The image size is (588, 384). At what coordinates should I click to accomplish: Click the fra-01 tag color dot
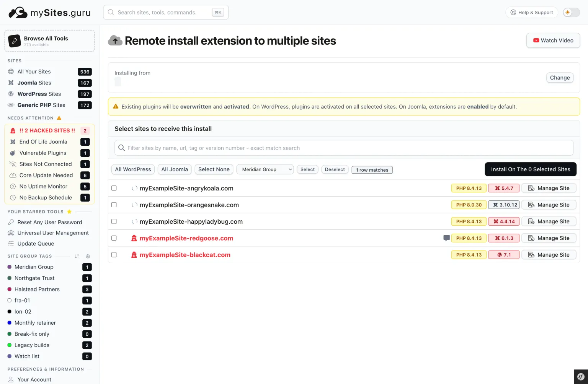click(10, 301)
